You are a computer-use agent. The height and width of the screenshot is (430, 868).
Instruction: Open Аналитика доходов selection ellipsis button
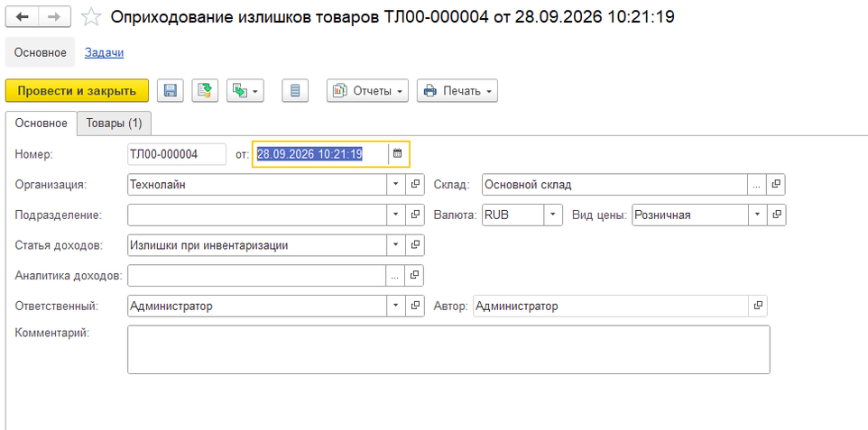click(x=395, y=276)
